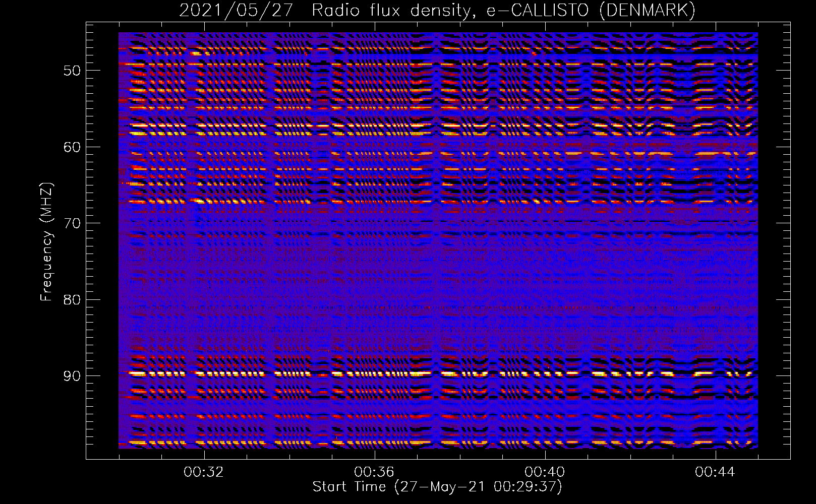Click the '00:44' time tick label
This screenshot has width=816, height=504.
coord(715,472)
